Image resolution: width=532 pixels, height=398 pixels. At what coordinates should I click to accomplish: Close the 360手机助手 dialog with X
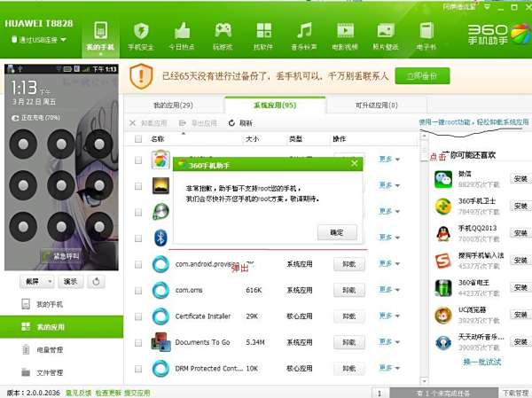(x=355, y=163)
